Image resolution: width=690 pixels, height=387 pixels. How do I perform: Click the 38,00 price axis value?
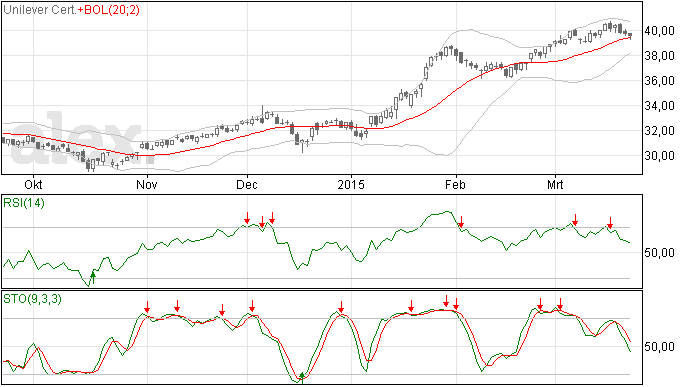(659, 56)
